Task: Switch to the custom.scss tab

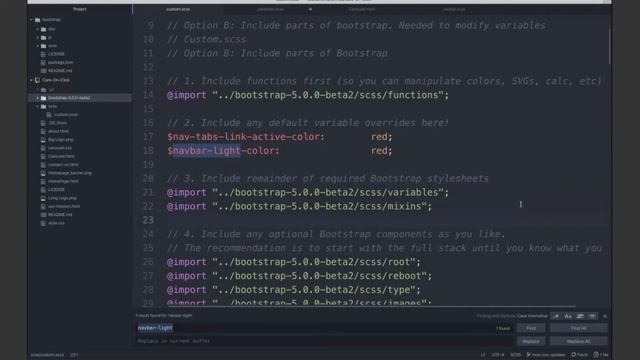Action: tap(178, 9)
